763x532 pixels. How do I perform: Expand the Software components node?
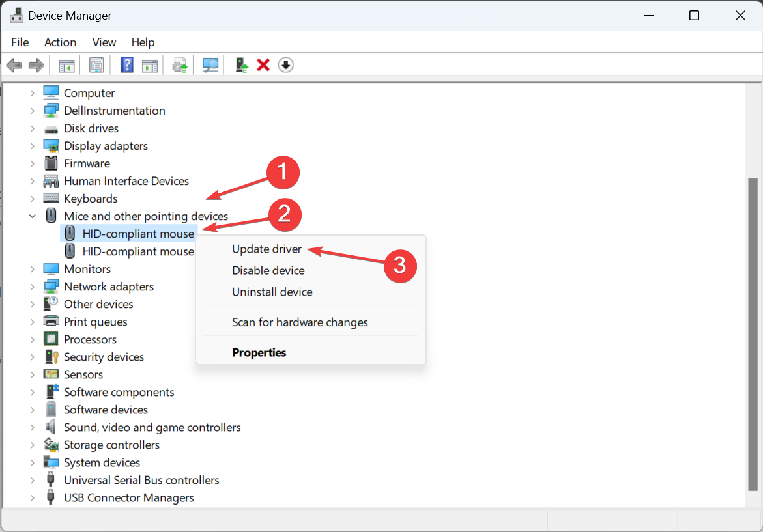(32, 393)
